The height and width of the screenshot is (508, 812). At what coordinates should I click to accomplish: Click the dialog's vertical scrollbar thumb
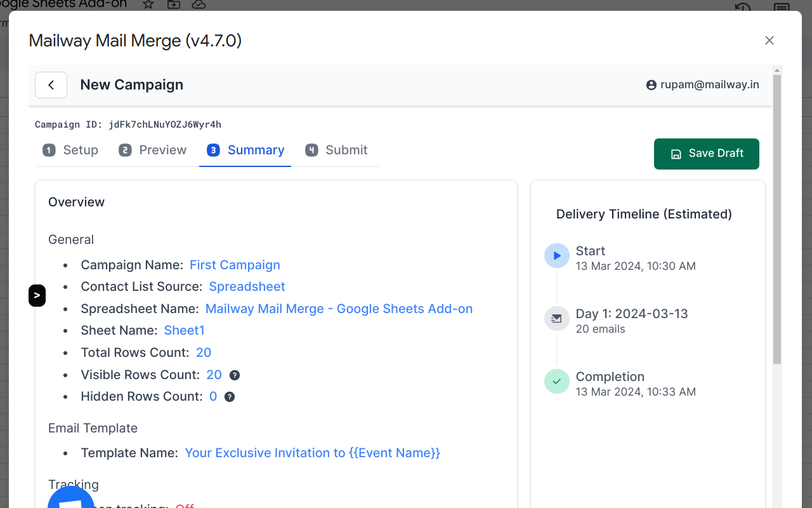pyautogui.click(x=777, y=219)
